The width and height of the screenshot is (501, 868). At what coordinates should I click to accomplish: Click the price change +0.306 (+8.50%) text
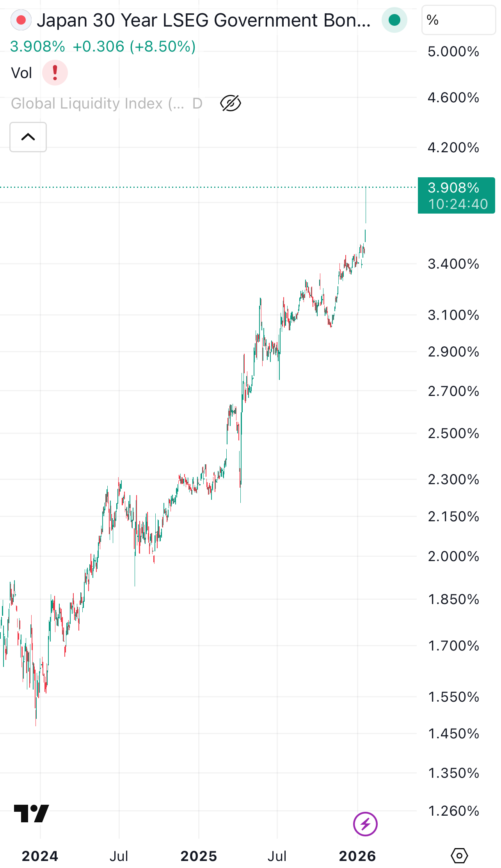click(134, 46)
